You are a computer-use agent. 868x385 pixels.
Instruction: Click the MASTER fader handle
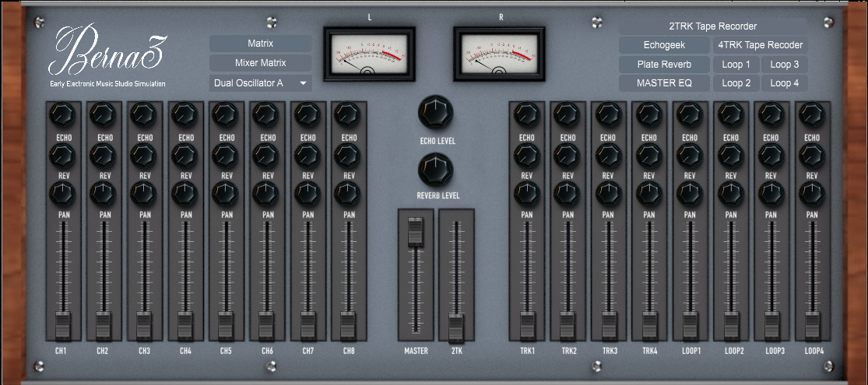coord(416,232)
